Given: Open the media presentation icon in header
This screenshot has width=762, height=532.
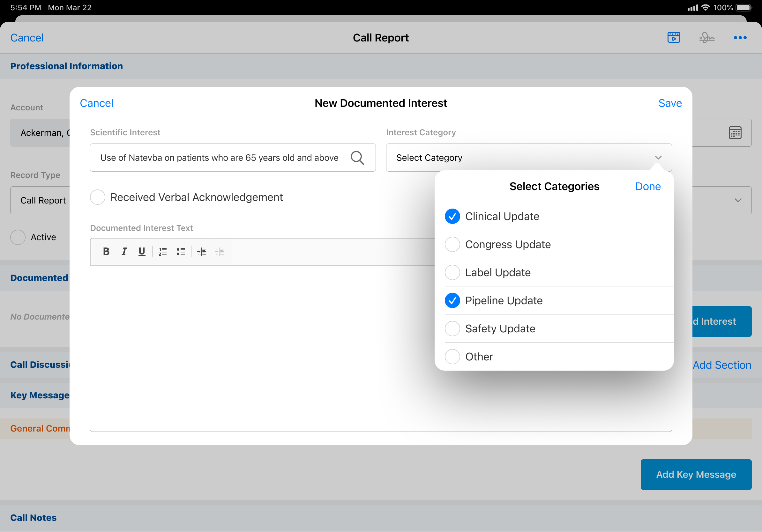Looking at the screenshot, I should [673, 38].
